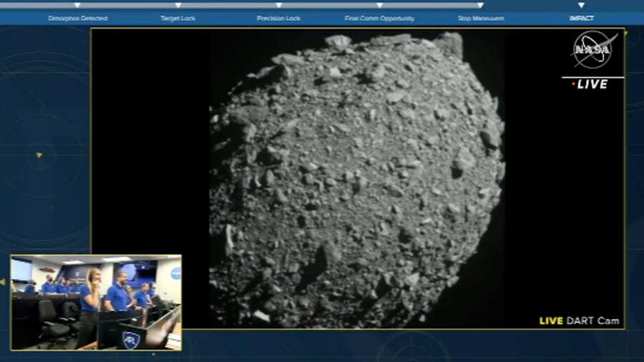Viewport: 644px width, 362px height.
Task: Choose the Precision Lock text label
Action: (278, 18)
